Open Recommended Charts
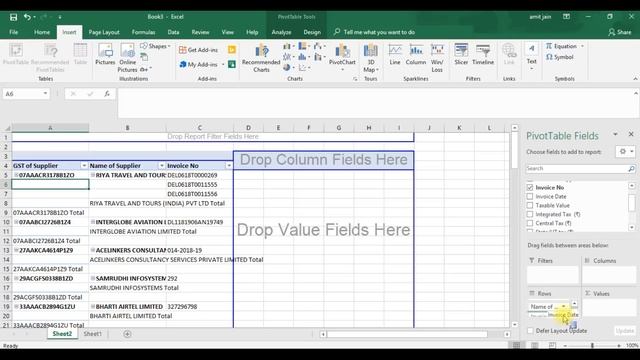Viewport: 640px width, 360px height. 261,58
